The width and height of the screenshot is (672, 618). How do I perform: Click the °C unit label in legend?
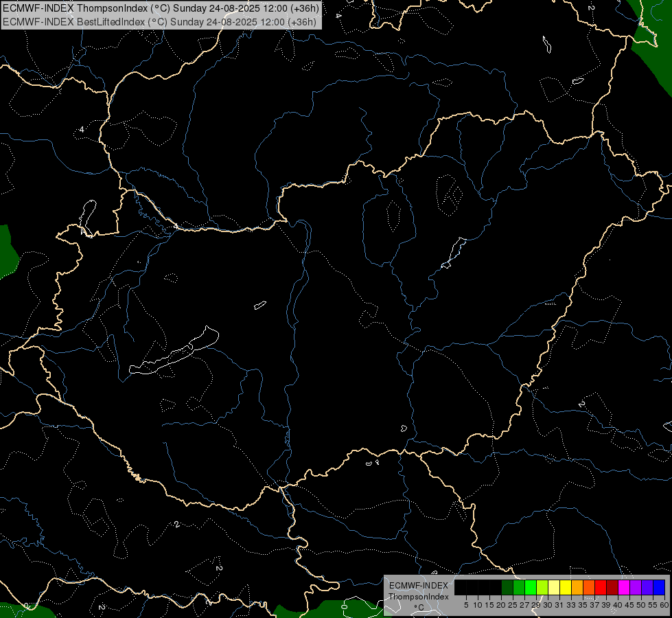pyautogui.click(x=419, y=607)
